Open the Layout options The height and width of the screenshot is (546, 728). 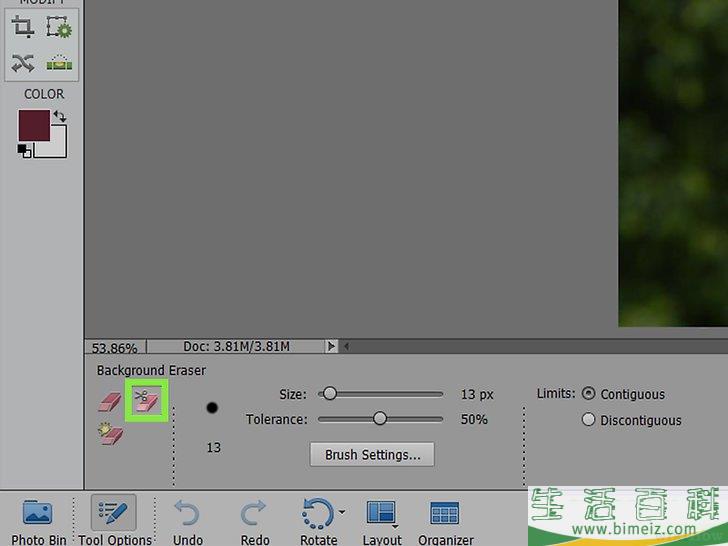coord(382,521)
